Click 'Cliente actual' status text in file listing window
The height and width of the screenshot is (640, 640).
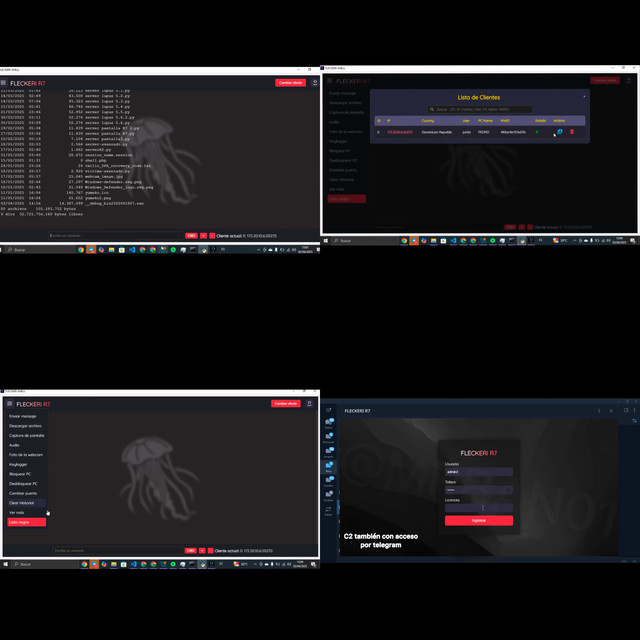tap(247, 236)
